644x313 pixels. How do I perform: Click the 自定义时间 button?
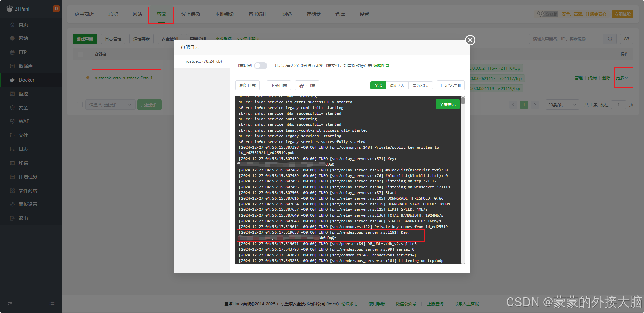[x=451, y=85]
